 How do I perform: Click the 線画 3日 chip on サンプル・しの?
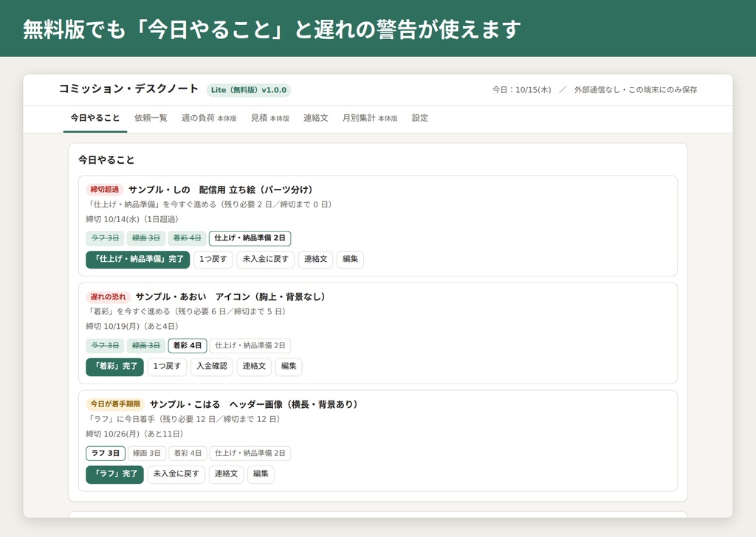coord(146,238)
